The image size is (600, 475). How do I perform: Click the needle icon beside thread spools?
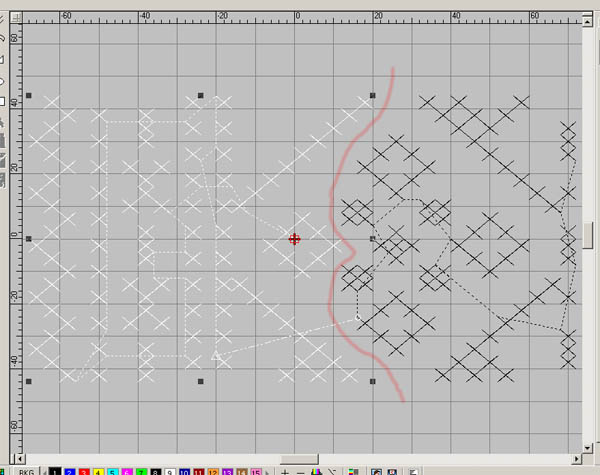coord(331,472)
